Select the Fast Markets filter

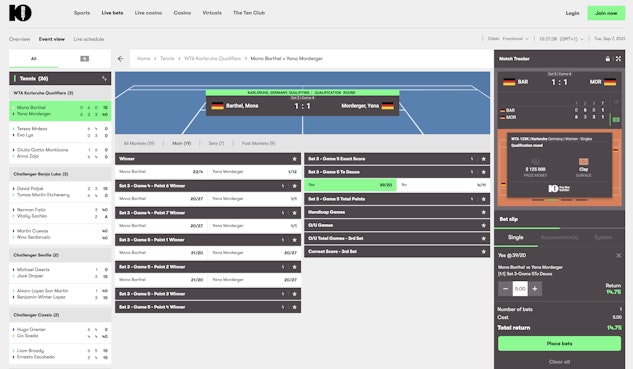tap(258, 143)
